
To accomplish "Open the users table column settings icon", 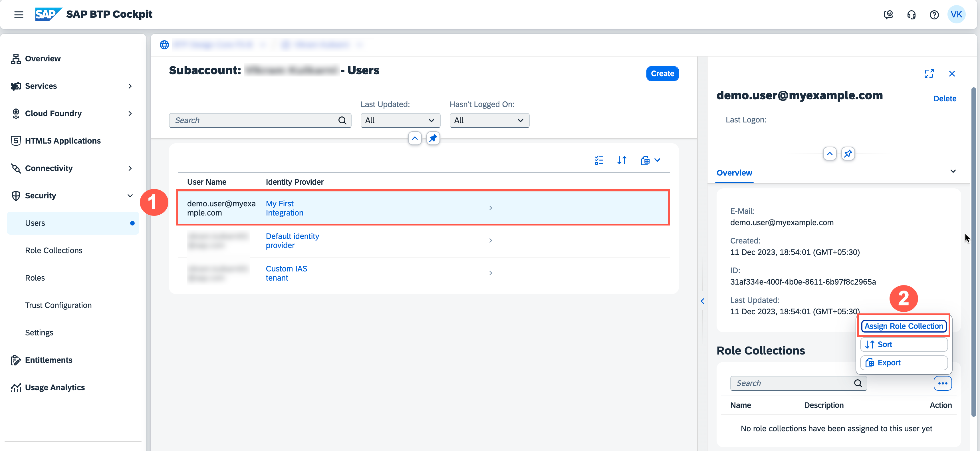I will (599, 160).
